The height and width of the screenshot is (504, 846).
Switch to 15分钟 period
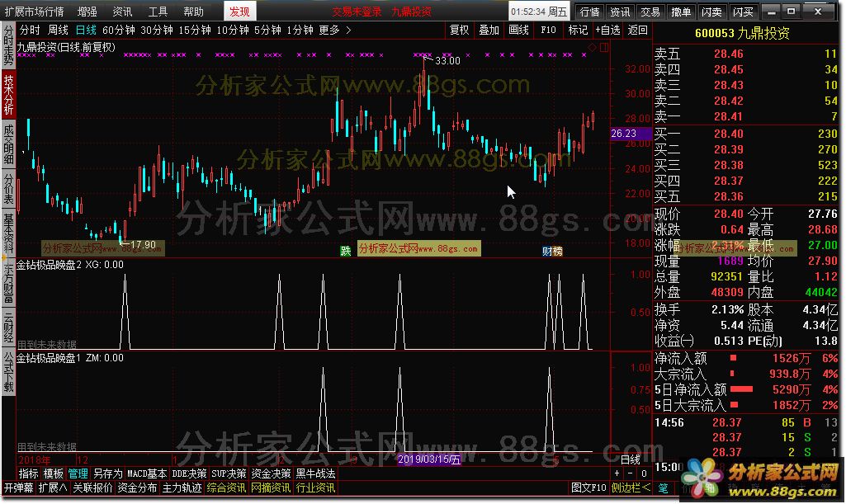coord(194,31)
